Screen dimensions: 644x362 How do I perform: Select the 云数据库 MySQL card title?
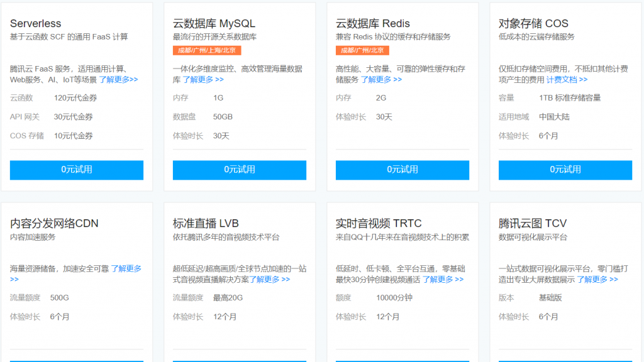point(214,23)
